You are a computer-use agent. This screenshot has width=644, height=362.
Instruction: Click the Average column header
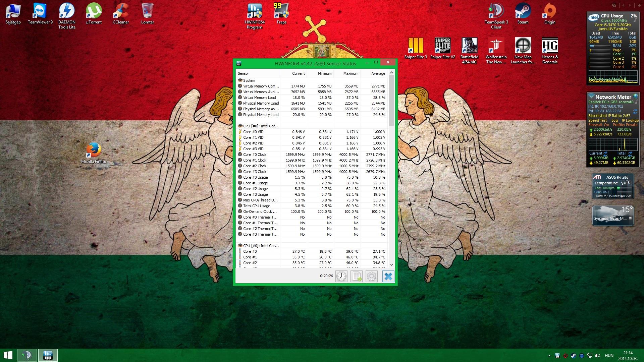point(374,73)
